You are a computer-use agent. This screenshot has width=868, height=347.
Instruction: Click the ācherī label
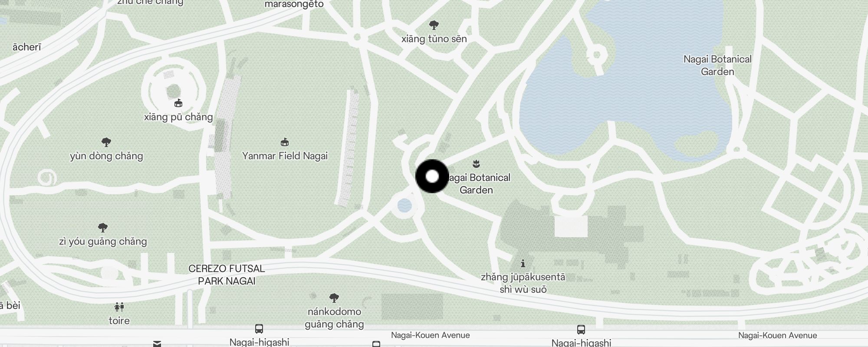click(x=26, y=47)
